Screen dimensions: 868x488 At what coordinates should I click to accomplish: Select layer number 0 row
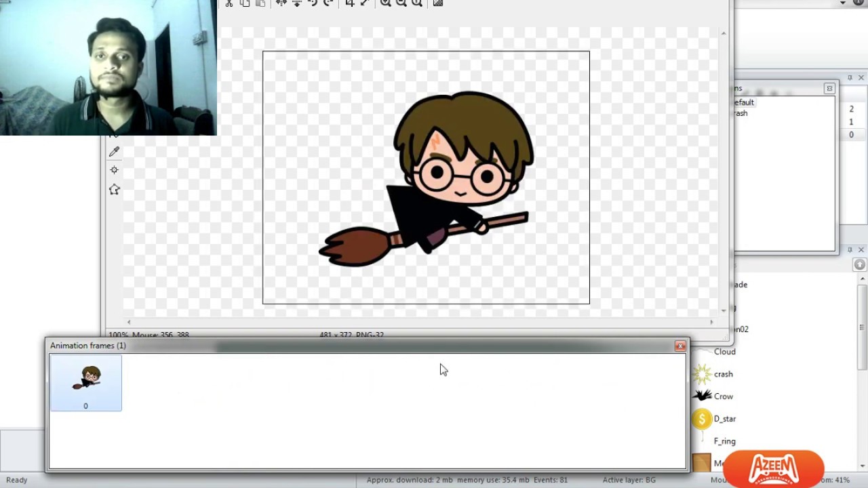[x=851, y=135]
